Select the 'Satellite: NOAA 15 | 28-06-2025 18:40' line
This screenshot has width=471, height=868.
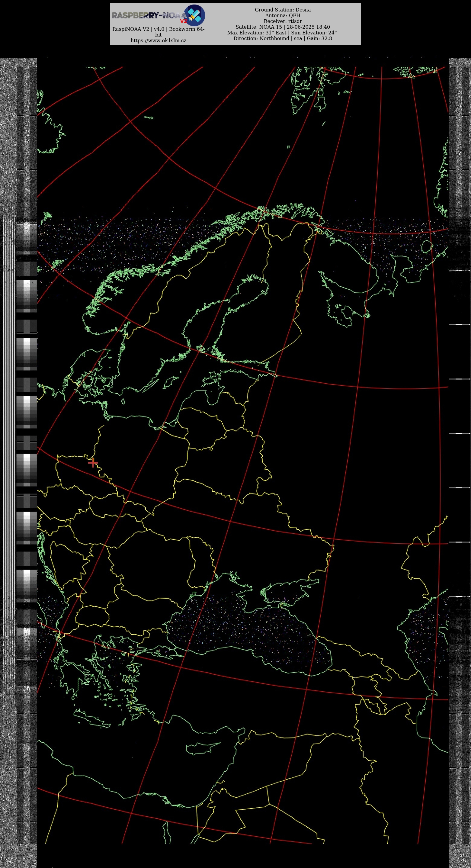[x=283, y=27]
